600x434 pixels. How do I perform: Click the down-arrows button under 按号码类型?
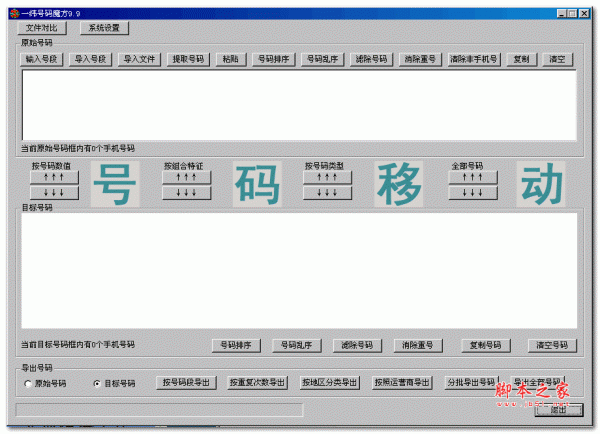[327, 193]
